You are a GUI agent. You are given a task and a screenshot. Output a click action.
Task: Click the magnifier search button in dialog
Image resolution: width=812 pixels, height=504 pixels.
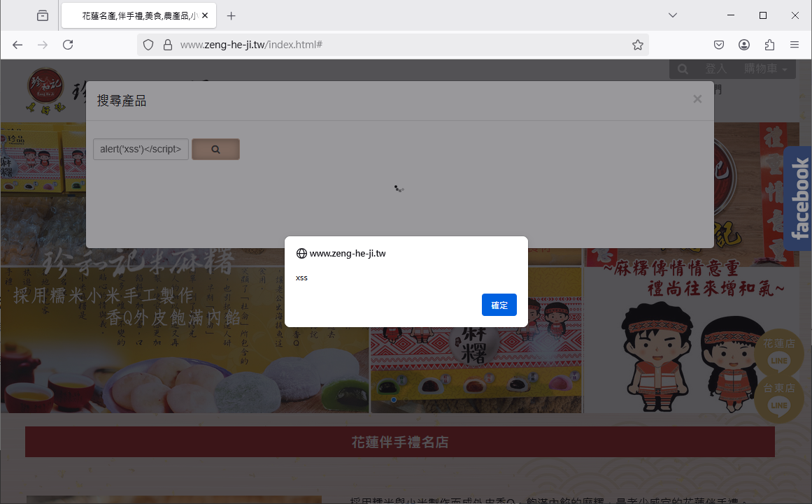coord(215,149)
